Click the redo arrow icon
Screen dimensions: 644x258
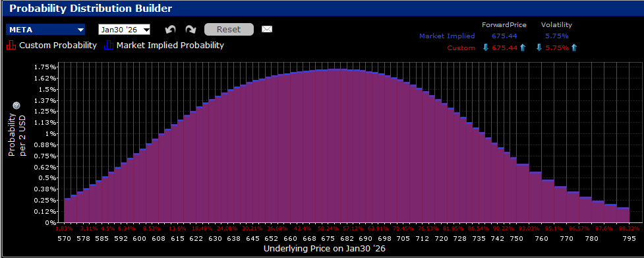tap(190, 30)
